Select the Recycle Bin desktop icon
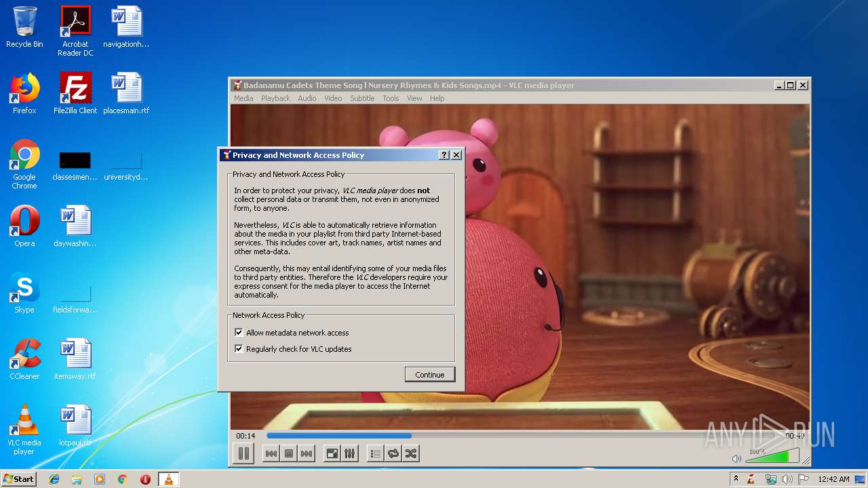Image resolution: width=868 pixels, height=488 pixels. click(24, 27)
